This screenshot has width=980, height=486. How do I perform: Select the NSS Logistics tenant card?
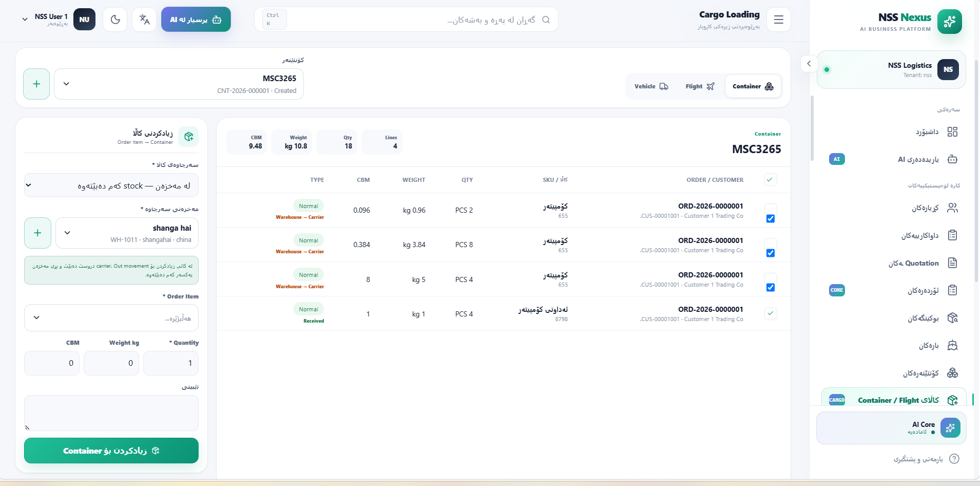(891, 69)
